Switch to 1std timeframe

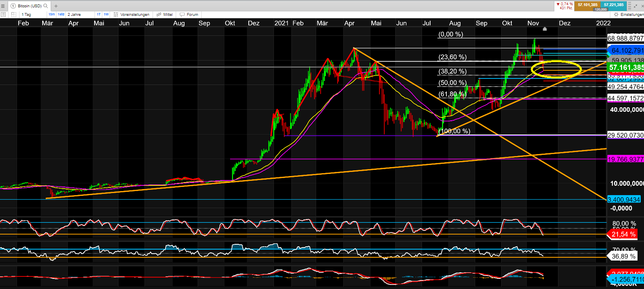(61, 15)
